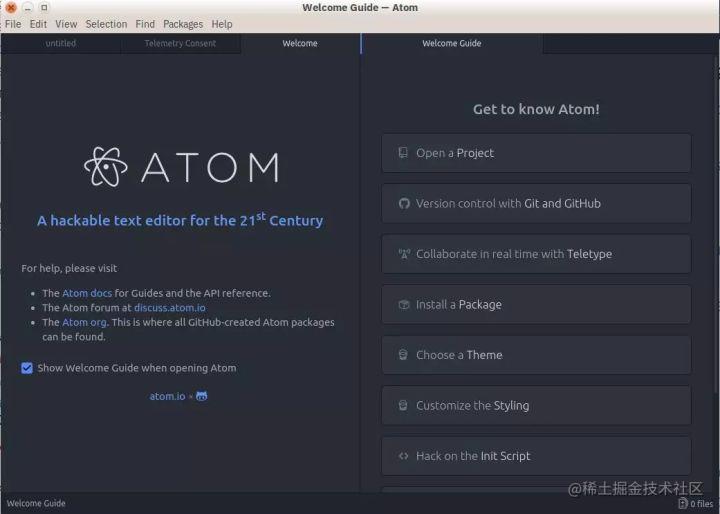Screen dimensions: 720x514
Task: Click the Atom logo graphic
Action: click(106, 167)
